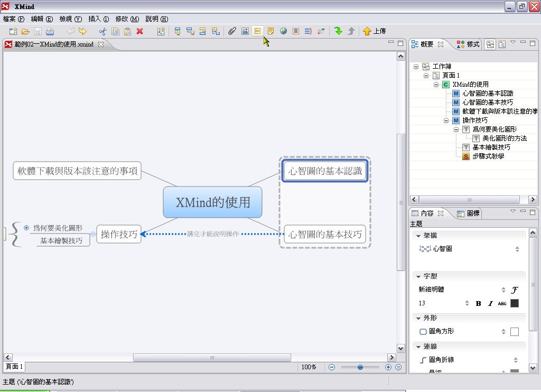Collapse the 架構 section
Viewport: 541px width, 392px height.
418,236
